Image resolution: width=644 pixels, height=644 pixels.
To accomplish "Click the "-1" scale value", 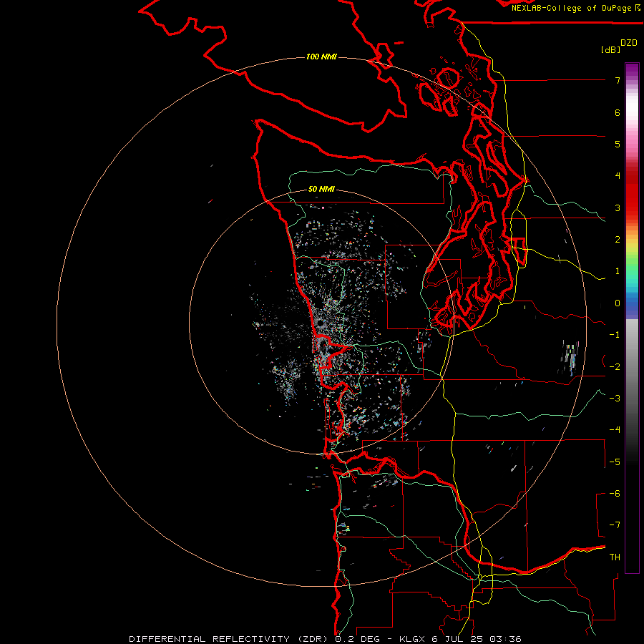I will tap(615, 335).
